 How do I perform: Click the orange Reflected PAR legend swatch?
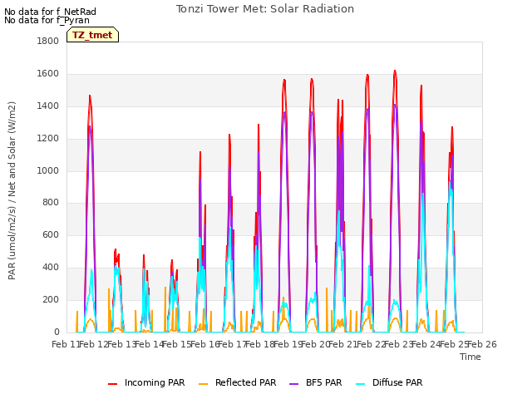click(203, 384)
